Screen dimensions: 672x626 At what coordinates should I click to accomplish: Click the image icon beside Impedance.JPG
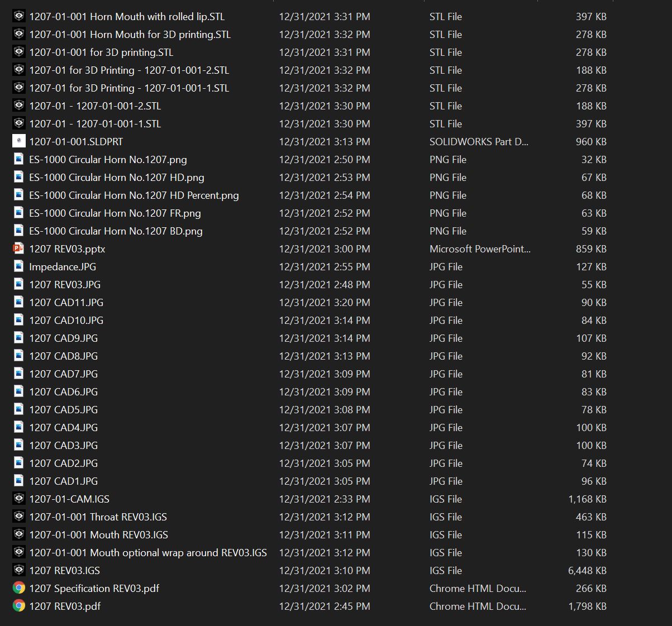coord(18,267)
